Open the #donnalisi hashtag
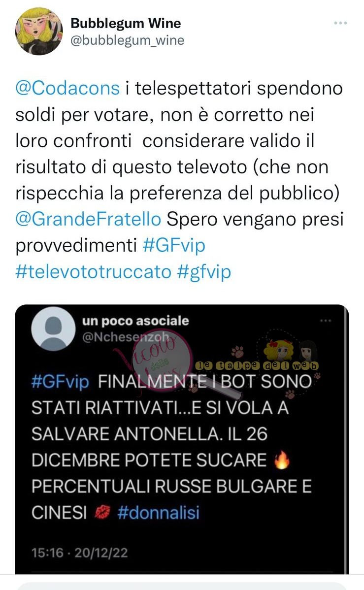This screenshot has width=364, height=590. pyautogui.click(x=159, y=513)
